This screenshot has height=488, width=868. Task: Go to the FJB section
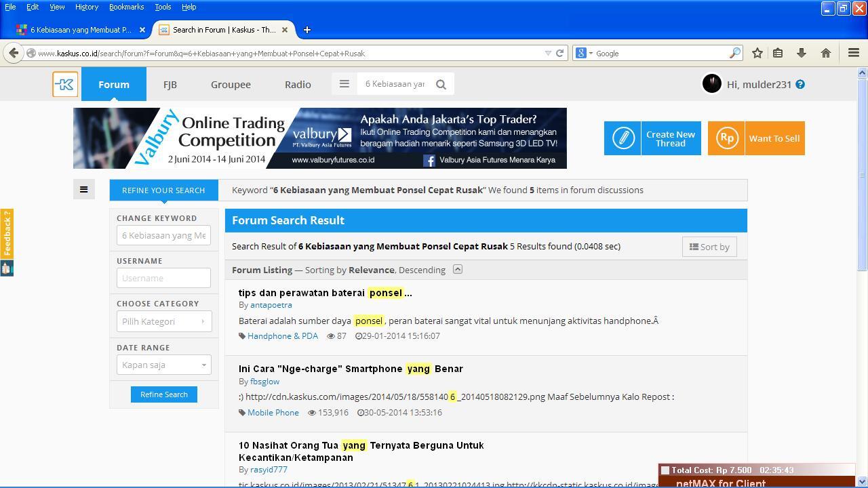click(170, 84)
